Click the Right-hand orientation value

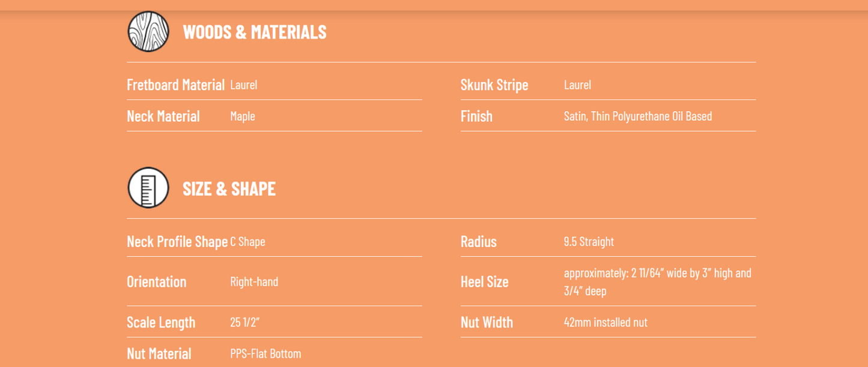click(x=254, y=282)
